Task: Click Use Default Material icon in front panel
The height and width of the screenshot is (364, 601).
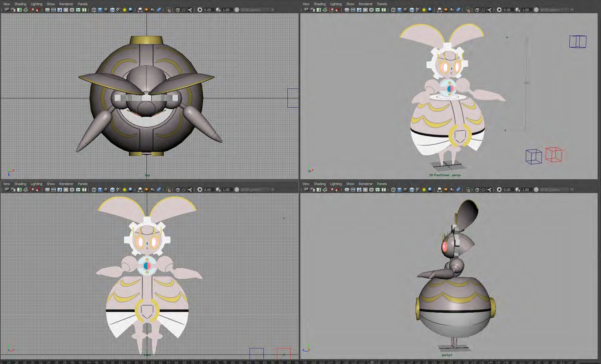Action: pyautogui.click(x=106, y=190)
